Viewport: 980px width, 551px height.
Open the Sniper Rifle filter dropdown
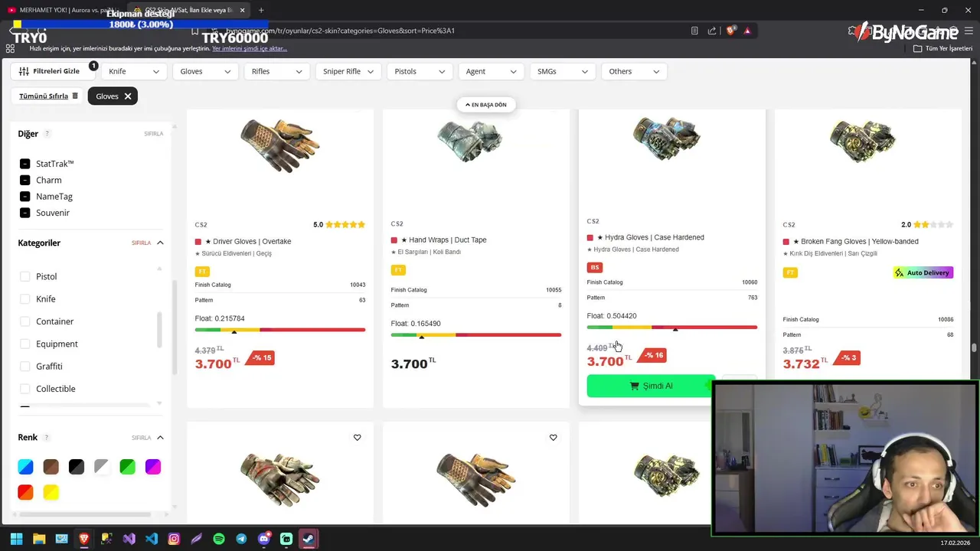point(348,71)
